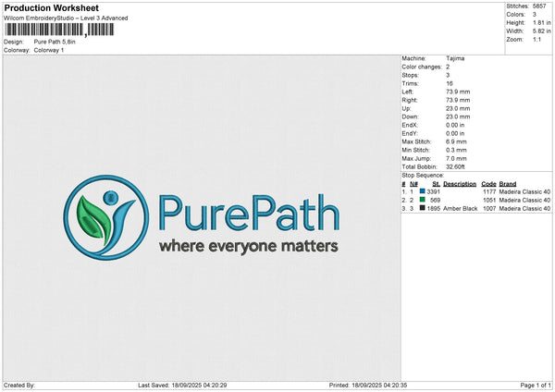The image size is (555, 392).
Task: Click 'Page 1 of 1' in the footer
Action: (x=536, y=385)
